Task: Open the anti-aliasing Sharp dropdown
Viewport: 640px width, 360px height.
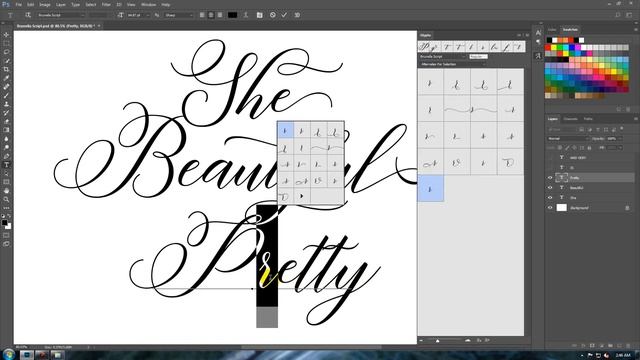Action: [179, 15]
